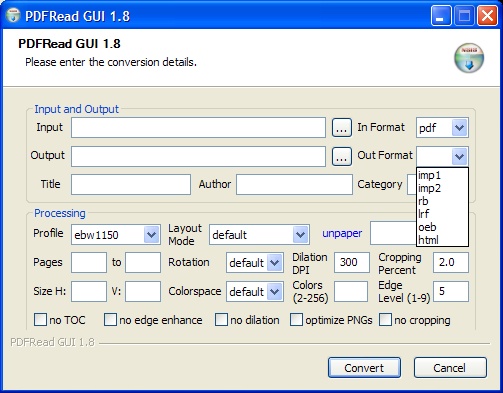This screenshot has width=503, height=393.
Task: Select lrf output format option
Action: click(x=442, y=214)
